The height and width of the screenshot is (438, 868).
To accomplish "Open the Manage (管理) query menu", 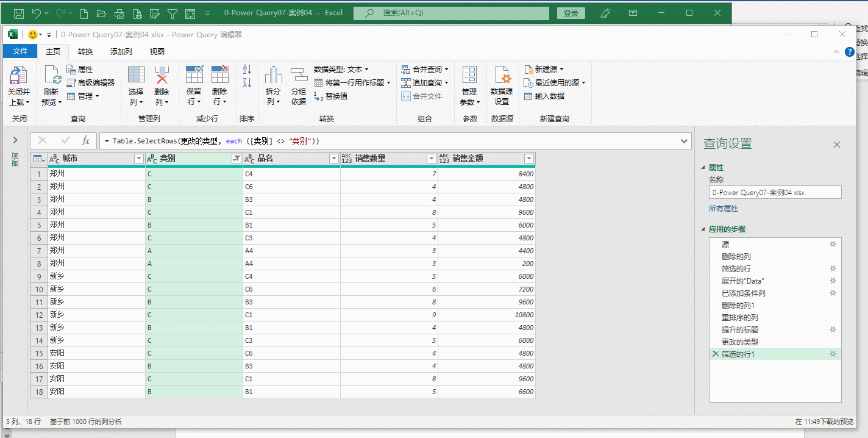I will pos(82,96).
